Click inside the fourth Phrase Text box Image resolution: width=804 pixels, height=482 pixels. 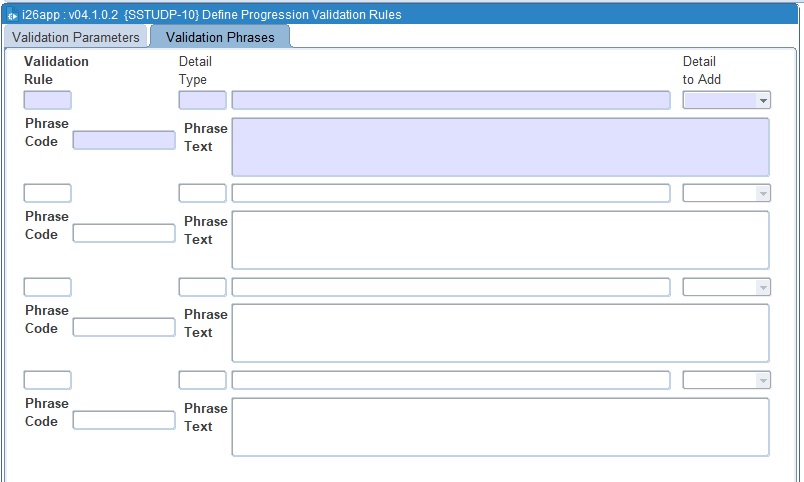coord(500,427)
